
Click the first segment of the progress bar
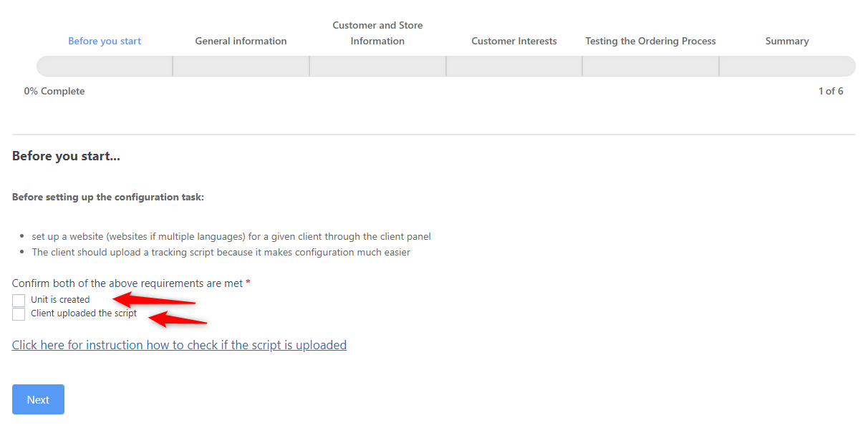105,66
